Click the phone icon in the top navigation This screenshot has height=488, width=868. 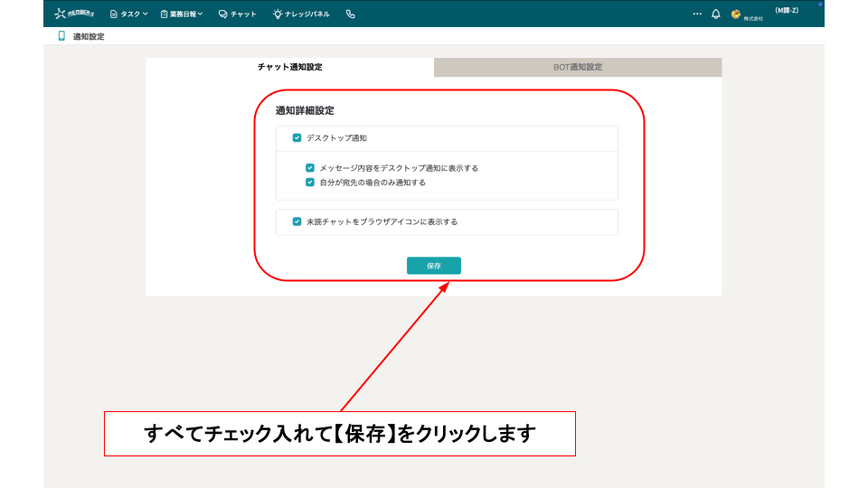[x=351, y=14]
